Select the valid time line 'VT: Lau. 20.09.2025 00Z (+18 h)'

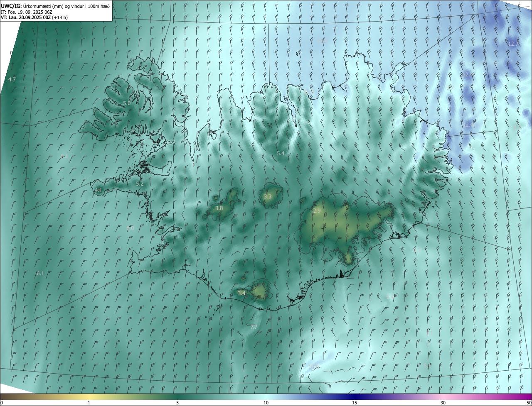coord(34,17)
